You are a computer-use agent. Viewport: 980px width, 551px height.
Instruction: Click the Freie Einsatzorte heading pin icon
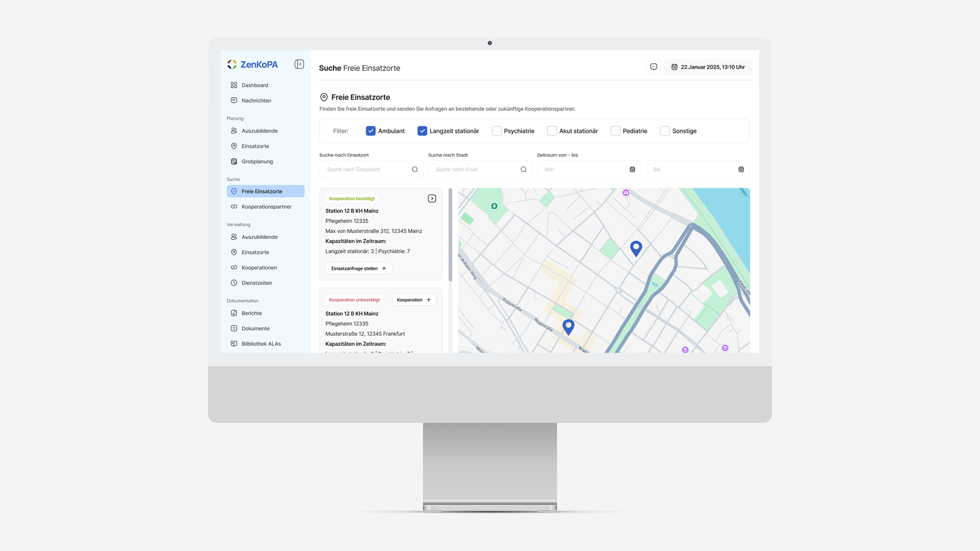(324, 97)
